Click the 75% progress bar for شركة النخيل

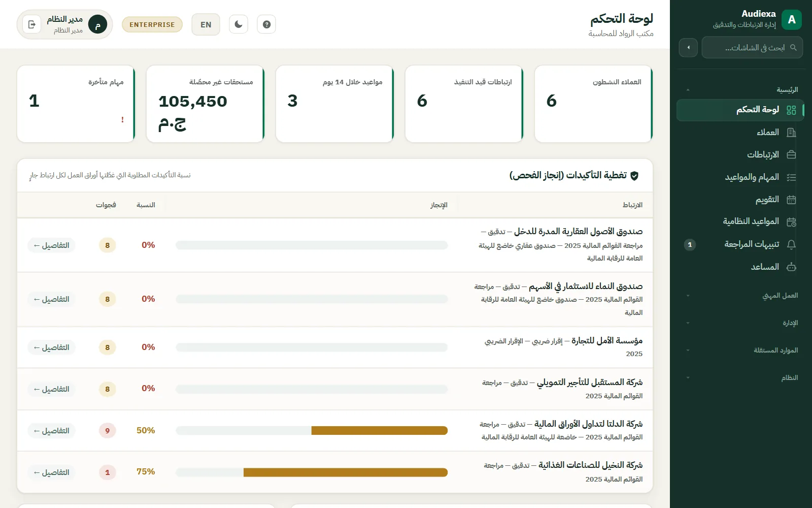[x=312, y=472]
